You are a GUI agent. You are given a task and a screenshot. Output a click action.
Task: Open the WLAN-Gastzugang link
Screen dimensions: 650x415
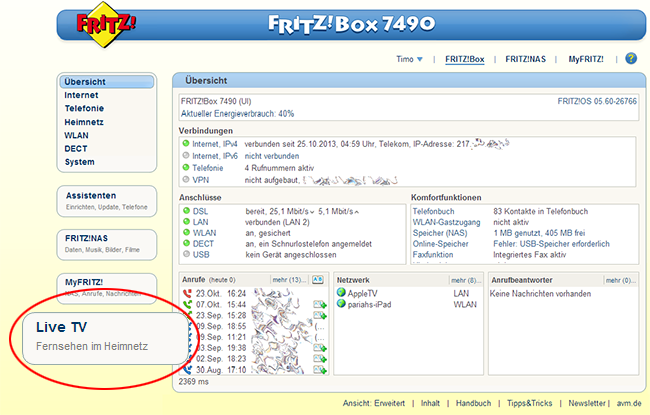[446, 222]
